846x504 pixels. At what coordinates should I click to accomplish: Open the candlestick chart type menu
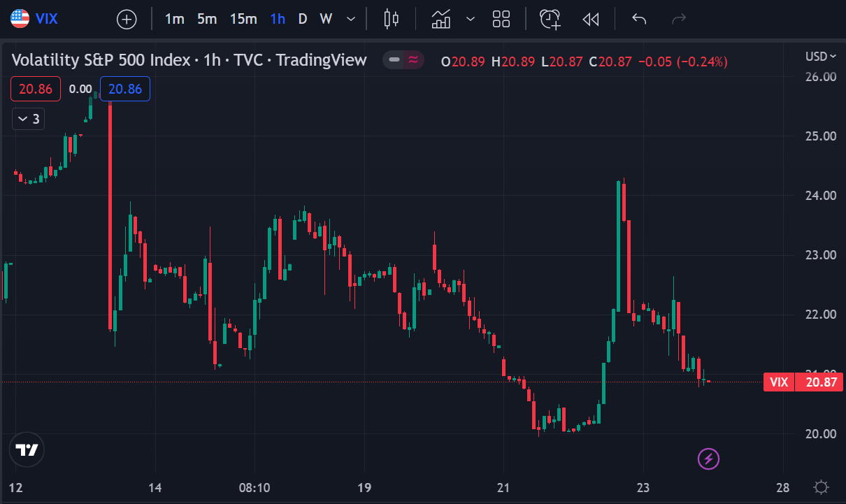click(392, 19)
